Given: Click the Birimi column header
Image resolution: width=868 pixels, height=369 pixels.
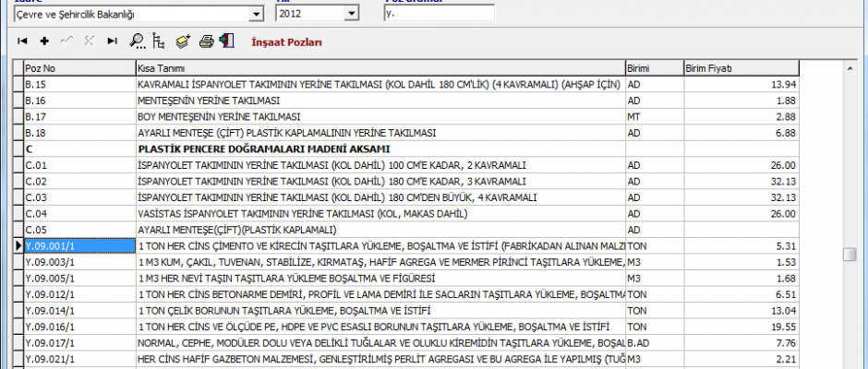Looking at the screenshot, I should [653, 69].
